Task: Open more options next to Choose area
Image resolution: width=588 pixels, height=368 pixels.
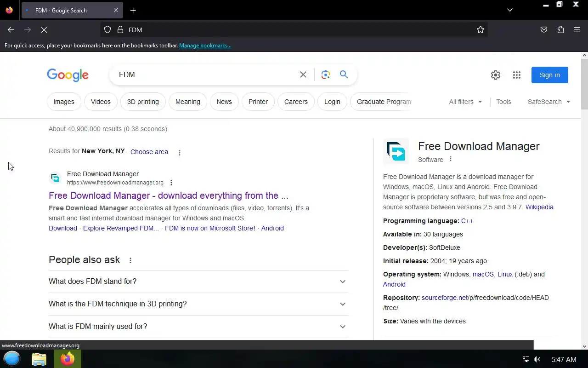Action: pos(180,152)
